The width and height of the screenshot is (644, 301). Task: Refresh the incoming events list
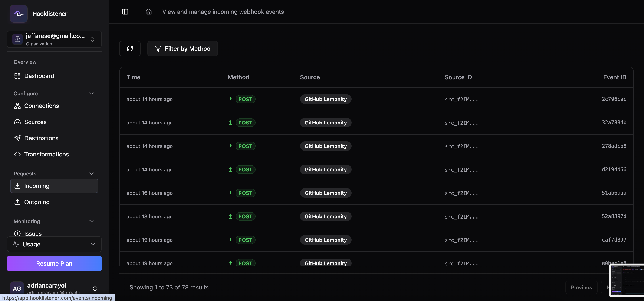coord(130,49)
